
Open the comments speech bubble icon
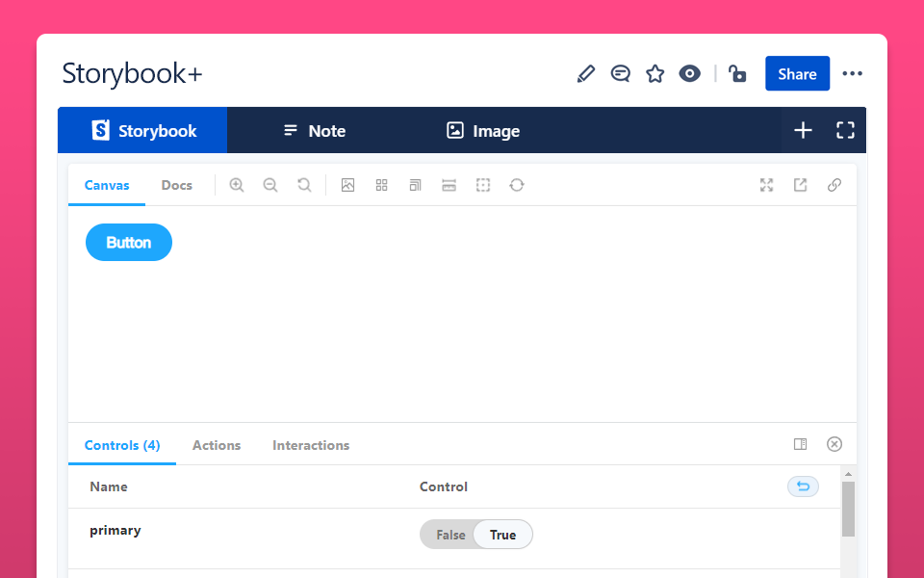pyautogui.click(x=620, y=74)
